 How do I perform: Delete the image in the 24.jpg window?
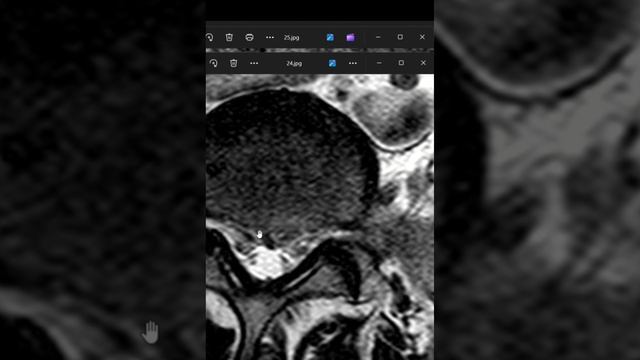pos(233,63)
